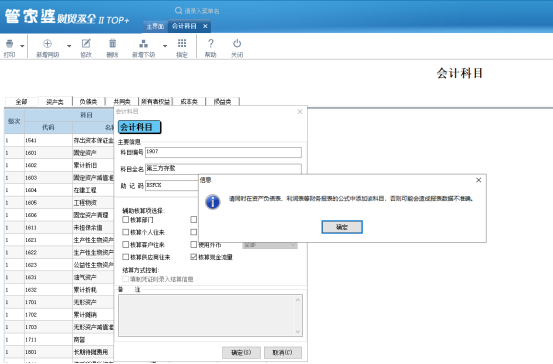
Task: Click the 新增同级 plus icon
Action: coord(47,43)
